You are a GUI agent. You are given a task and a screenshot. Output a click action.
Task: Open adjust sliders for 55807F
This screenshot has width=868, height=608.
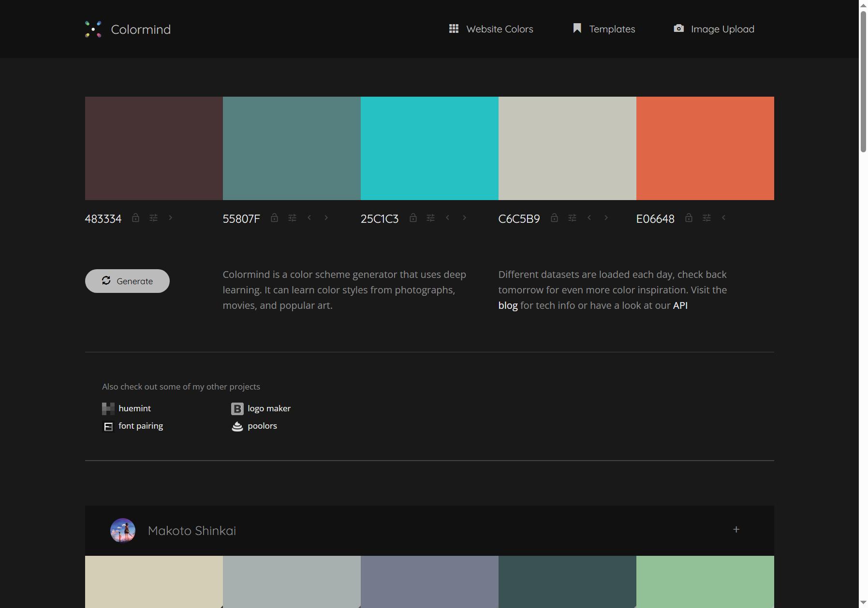[x=292, y=218]
